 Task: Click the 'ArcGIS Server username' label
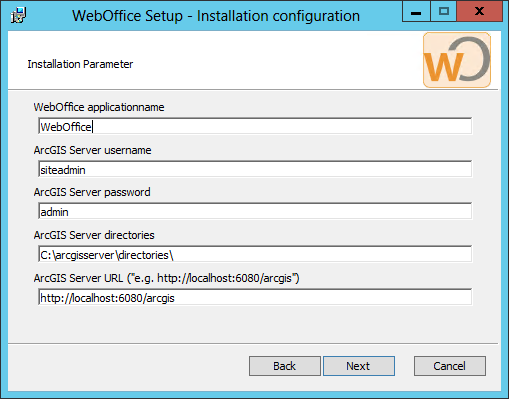(92, 150)
